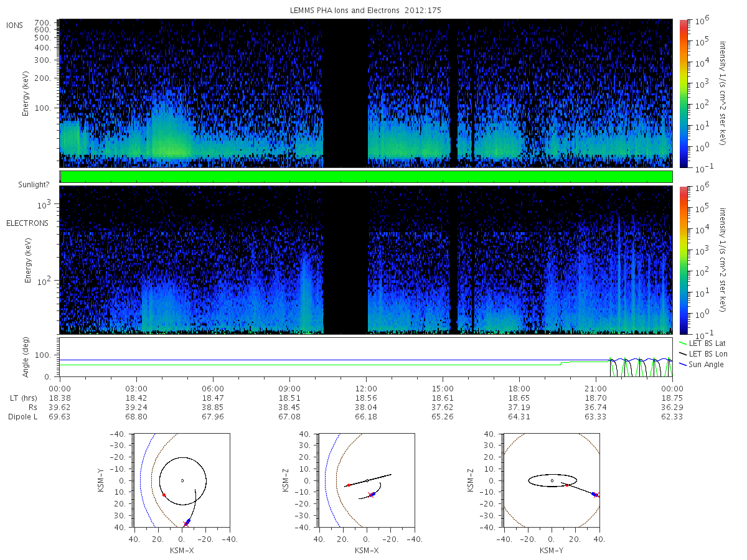Open the middle KSM-X versus KSM-Z orbit plot
This screenshot has width=747, height=560.
click(x=367, y=480)
